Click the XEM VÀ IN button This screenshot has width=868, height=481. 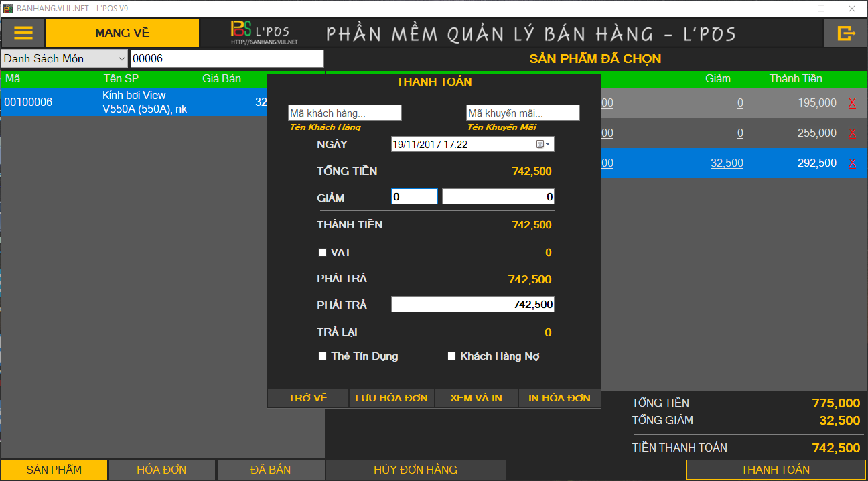pyautogui.click(x=476, y=398)
